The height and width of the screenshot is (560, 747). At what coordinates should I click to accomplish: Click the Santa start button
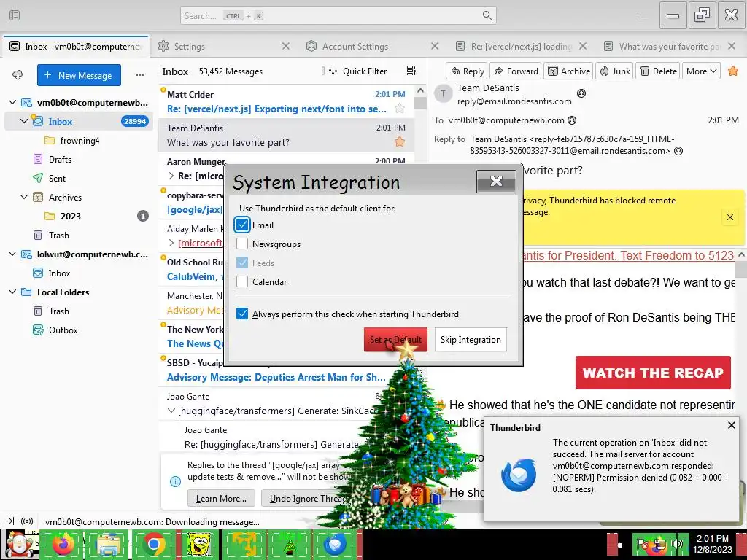pos(18,544)
